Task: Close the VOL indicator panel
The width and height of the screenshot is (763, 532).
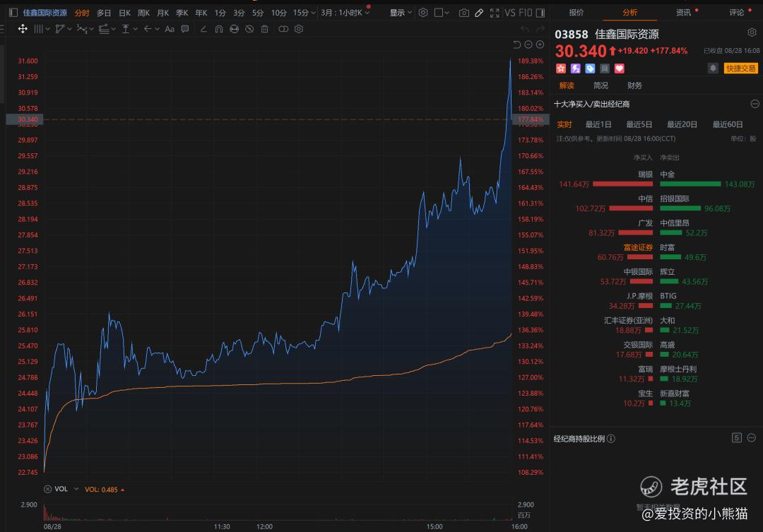Action: (x=48, y=489)
